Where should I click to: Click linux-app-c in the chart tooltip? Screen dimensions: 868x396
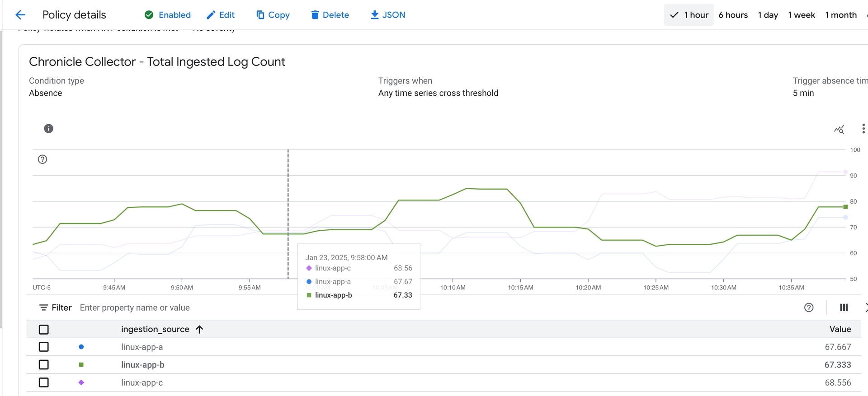(333, 268)
